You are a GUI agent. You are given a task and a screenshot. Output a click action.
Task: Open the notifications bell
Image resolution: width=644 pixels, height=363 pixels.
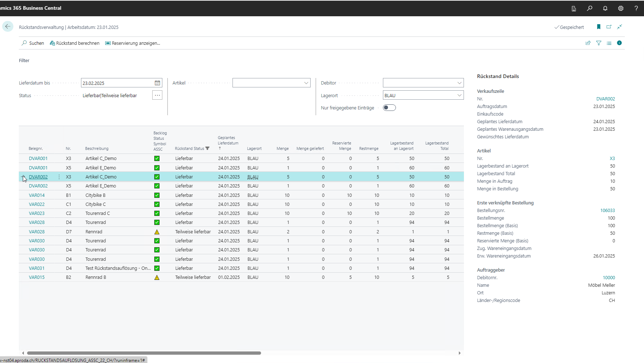coord(605,8)
